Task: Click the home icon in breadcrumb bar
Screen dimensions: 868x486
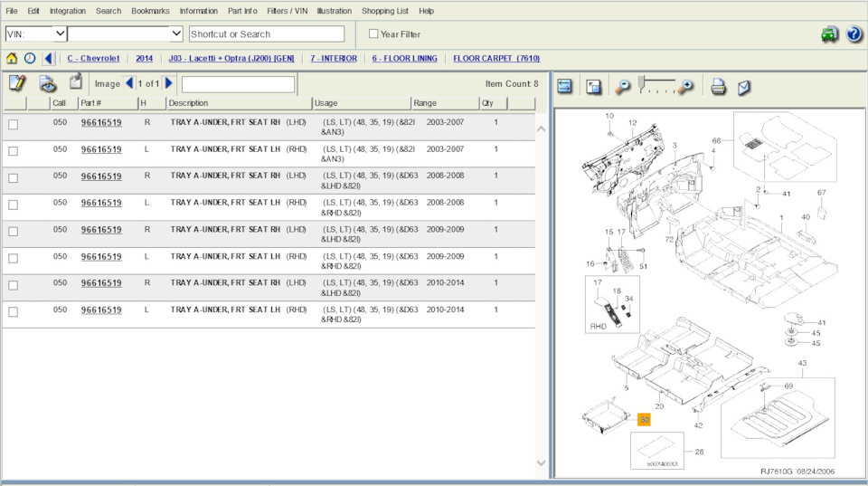Action: [12, 59]
